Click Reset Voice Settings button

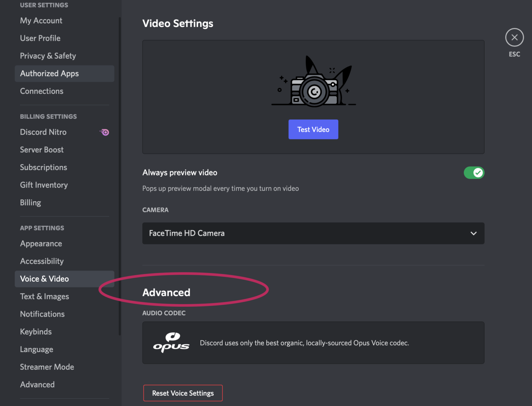(x=183, y=393)
